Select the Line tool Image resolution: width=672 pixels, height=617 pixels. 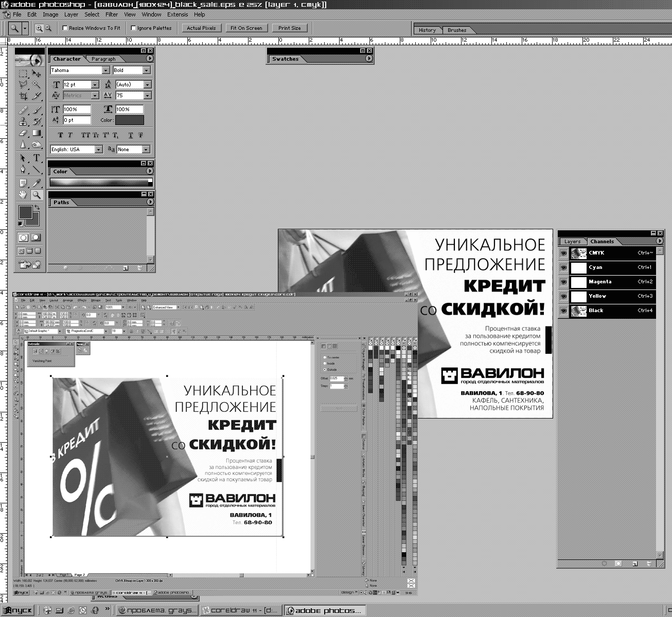click(x=37, y=169)
